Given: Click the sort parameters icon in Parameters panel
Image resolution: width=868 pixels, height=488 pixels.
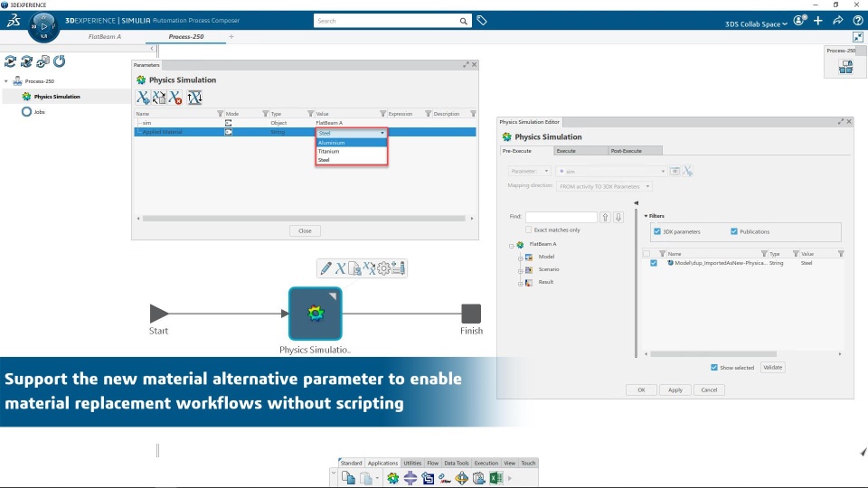Looking at the screenshot, I should (194, 98).
